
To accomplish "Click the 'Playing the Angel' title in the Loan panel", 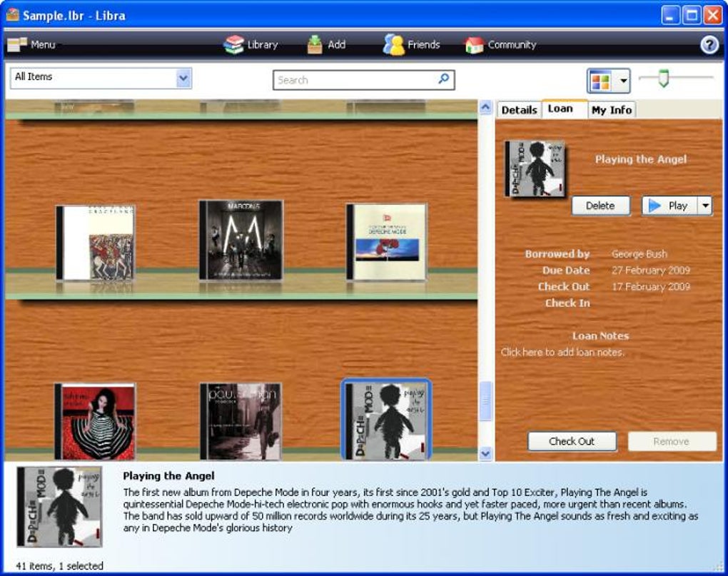I will (x=641, y=159).
